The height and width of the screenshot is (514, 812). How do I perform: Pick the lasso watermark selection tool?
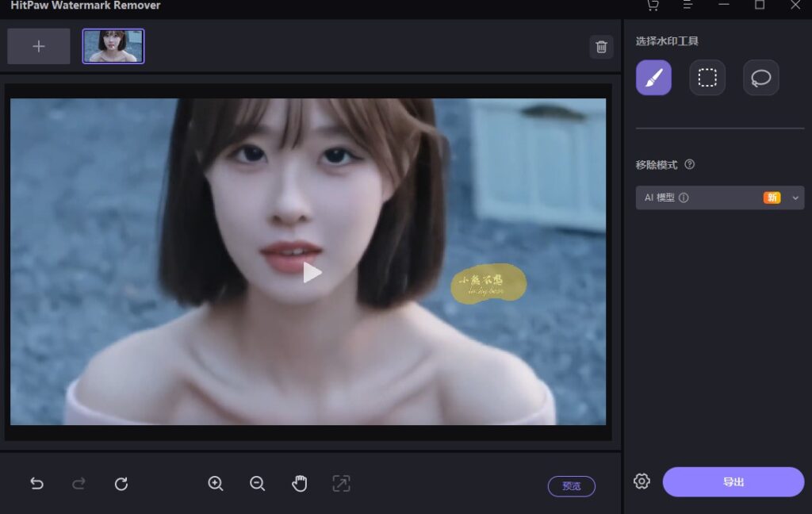coord(760,77)
